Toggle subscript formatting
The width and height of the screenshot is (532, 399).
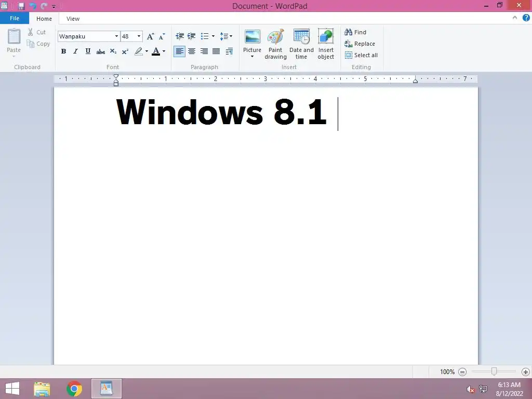tap(113, 51)
